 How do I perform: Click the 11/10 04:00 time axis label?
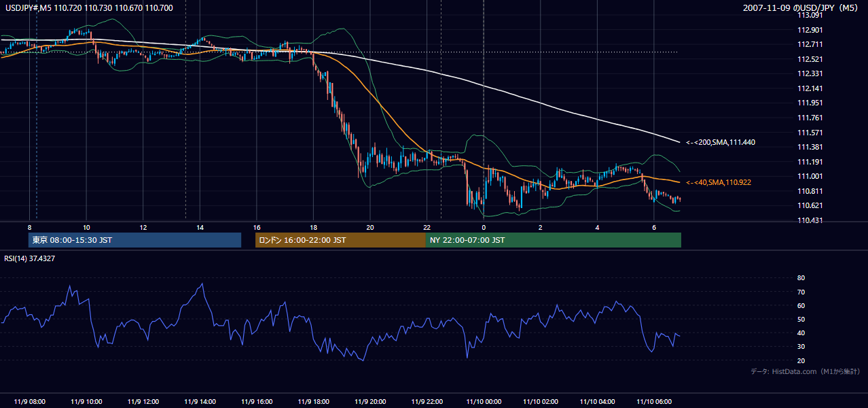tap(598, 402)
